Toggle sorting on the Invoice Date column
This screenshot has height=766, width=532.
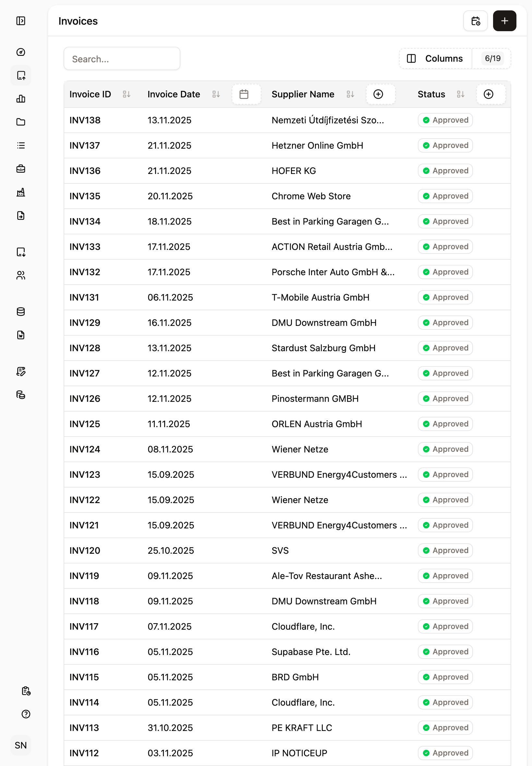[x=216, y=94]
